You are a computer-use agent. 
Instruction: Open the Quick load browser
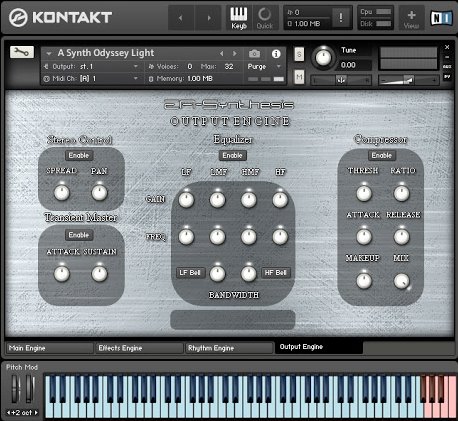tap(265, 18)
